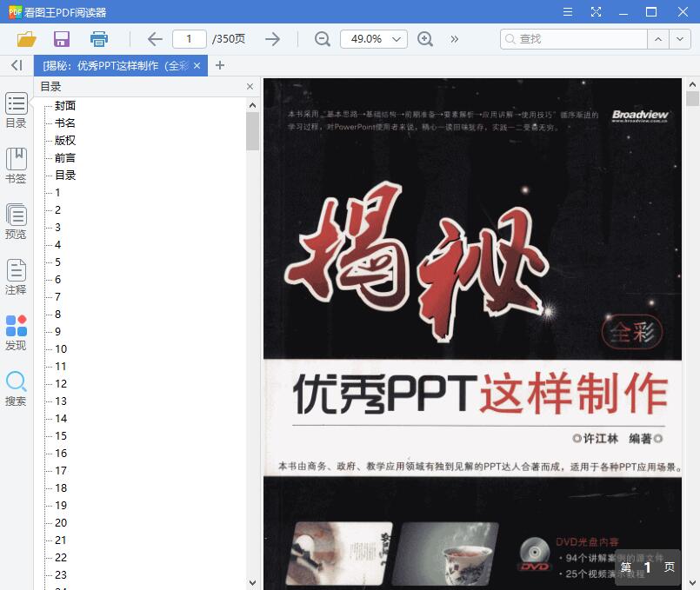
Task: Jump to outline entry 8
Action: (x=57, y=315)
